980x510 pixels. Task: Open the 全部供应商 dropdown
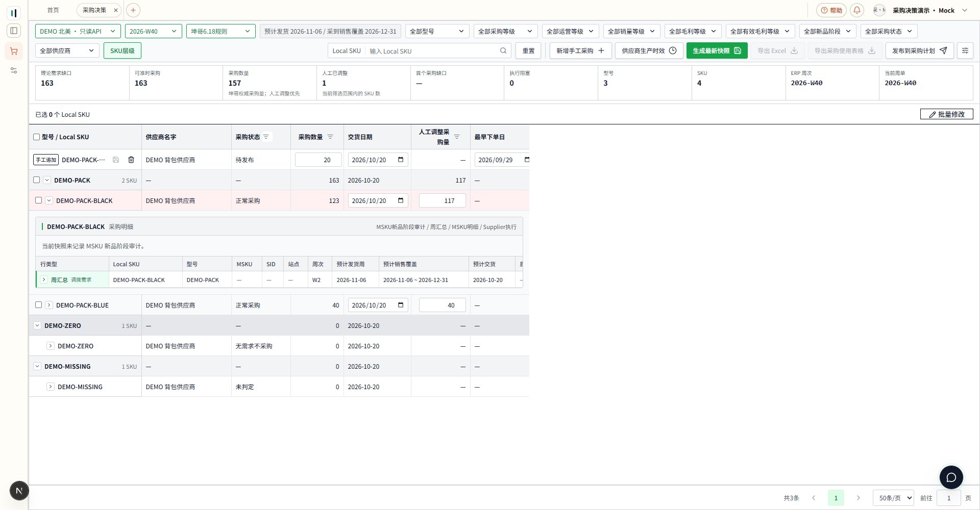pos(67,50)
